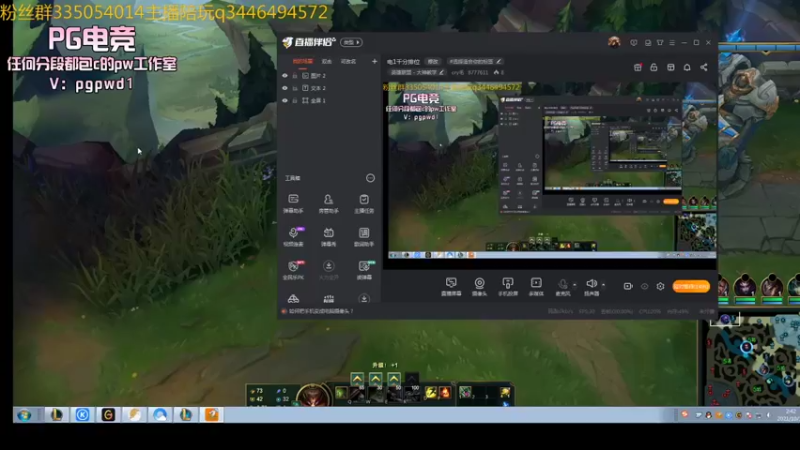Open the user avatar profile
The image size is (800, 450).
[614, 42]
